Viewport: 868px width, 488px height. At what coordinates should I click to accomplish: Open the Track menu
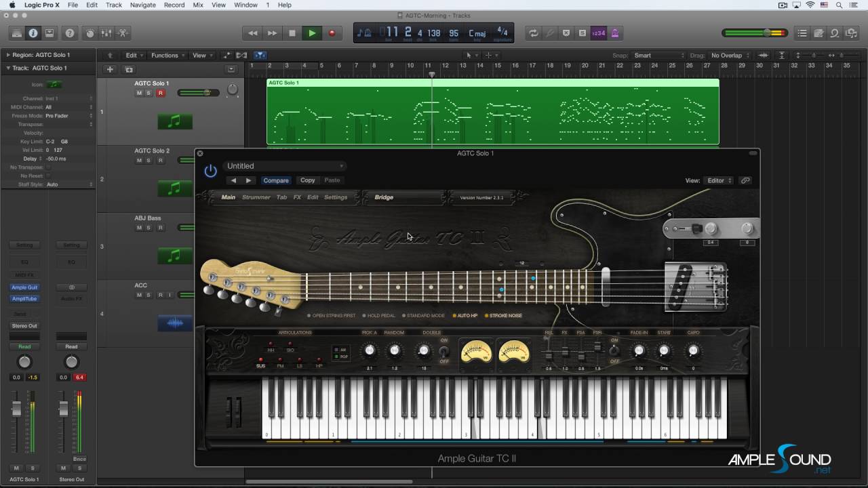(114, 5)
